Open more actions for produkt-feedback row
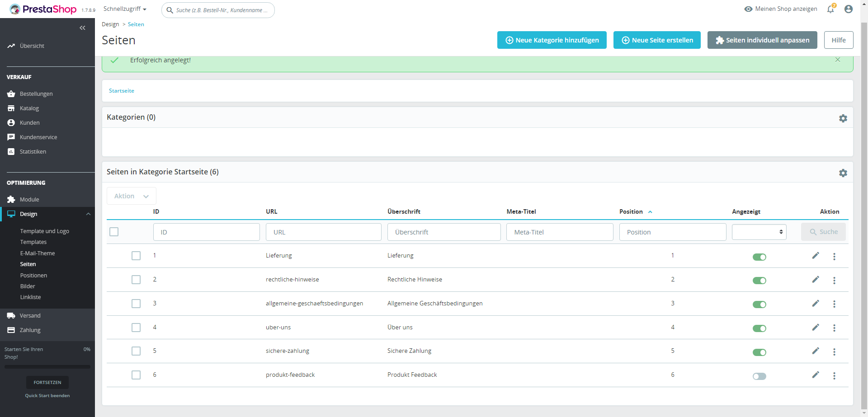This screenshot has height=417, width=868. (x=834, y=376)
